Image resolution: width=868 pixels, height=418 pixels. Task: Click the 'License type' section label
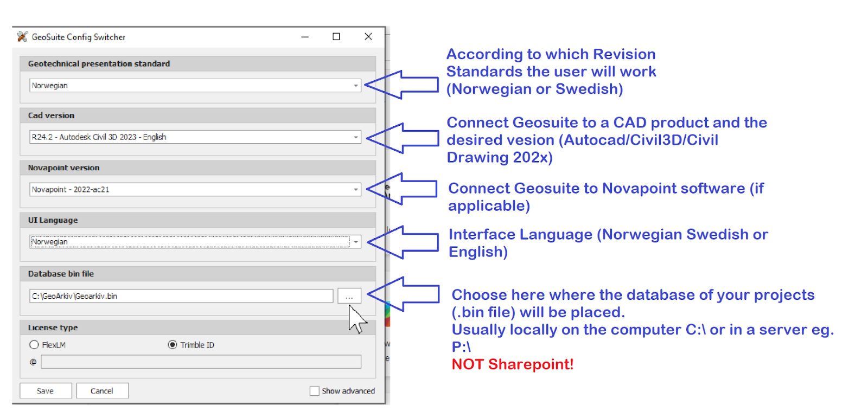[x=53, y=327]
